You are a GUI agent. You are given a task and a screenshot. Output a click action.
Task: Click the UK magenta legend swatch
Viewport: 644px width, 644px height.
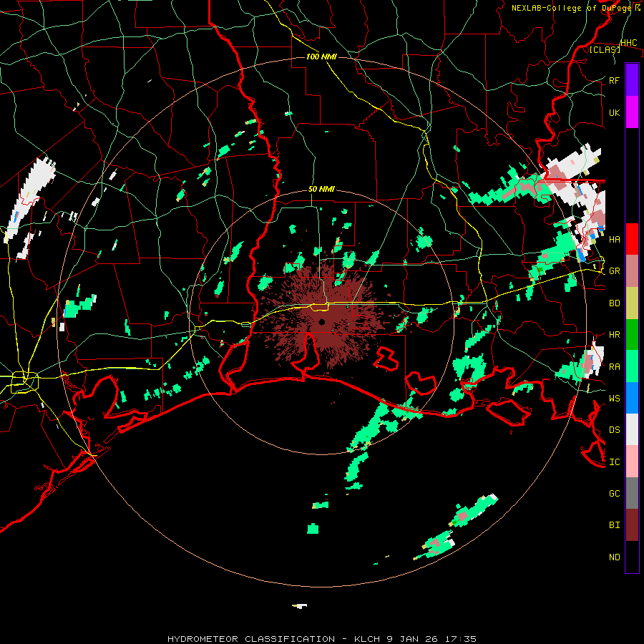click(632, 112)
